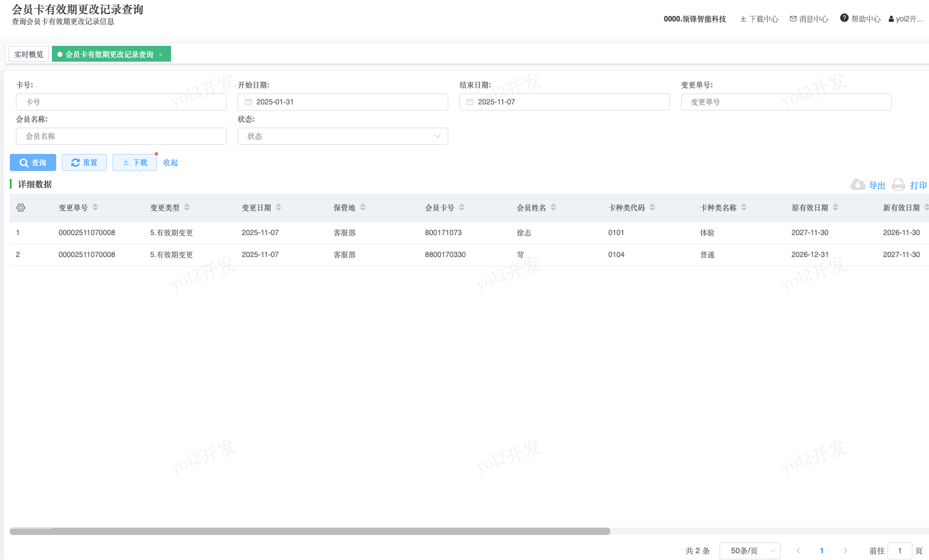Click card type code 0101
The height and width of the screenshot is (560, 929).
pos(616,233)
